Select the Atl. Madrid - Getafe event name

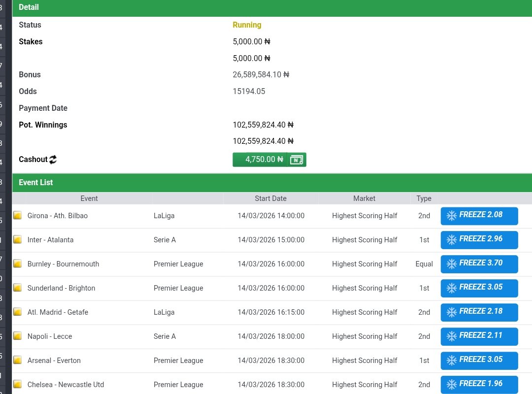pyautogui.click(x=58, y=312)
